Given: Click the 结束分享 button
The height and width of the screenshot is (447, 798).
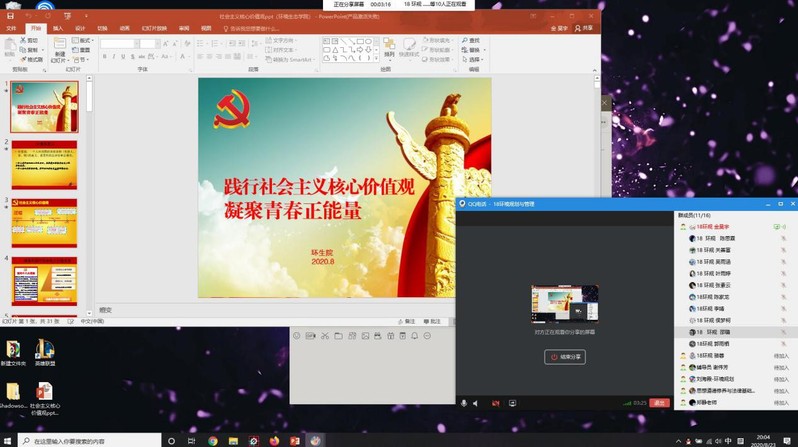Looking at the screenshot, I should pyautogui.click(x=565, y=357).
